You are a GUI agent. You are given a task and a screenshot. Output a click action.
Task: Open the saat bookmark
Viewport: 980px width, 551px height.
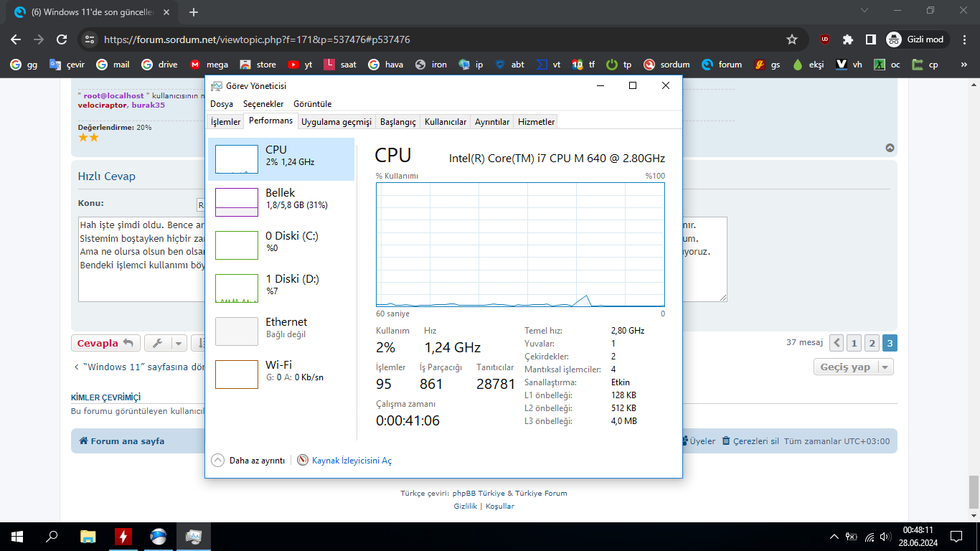coord(340,65)
